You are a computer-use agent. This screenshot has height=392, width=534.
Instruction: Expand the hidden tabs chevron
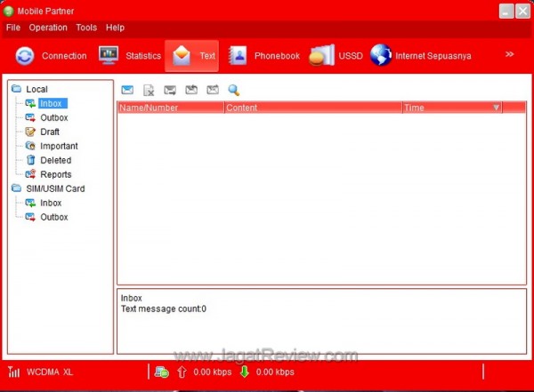(x=510, y=54)
